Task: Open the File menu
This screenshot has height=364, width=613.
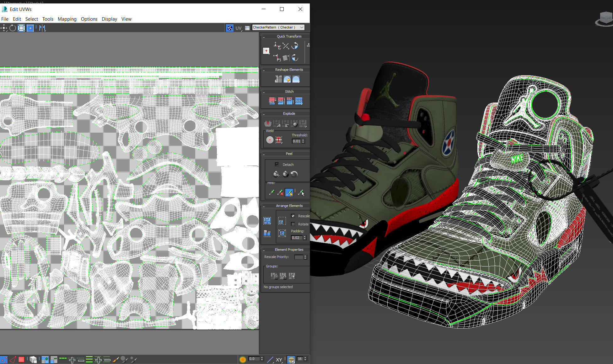Action: 5,19
